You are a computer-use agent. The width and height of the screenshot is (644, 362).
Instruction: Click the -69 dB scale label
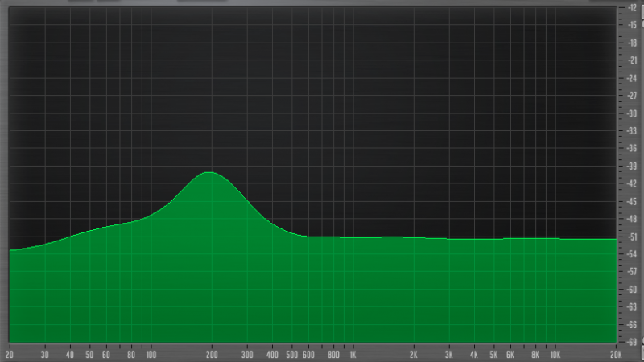632,341
